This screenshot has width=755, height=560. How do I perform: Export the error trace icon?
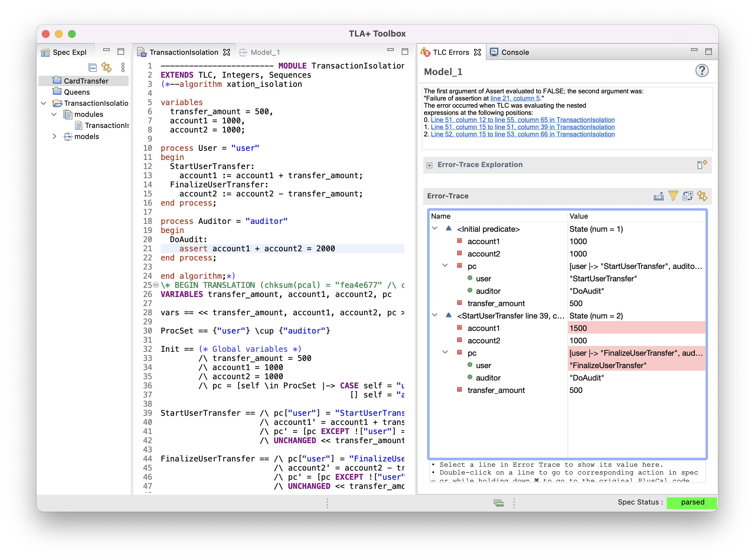click(658, 196)
